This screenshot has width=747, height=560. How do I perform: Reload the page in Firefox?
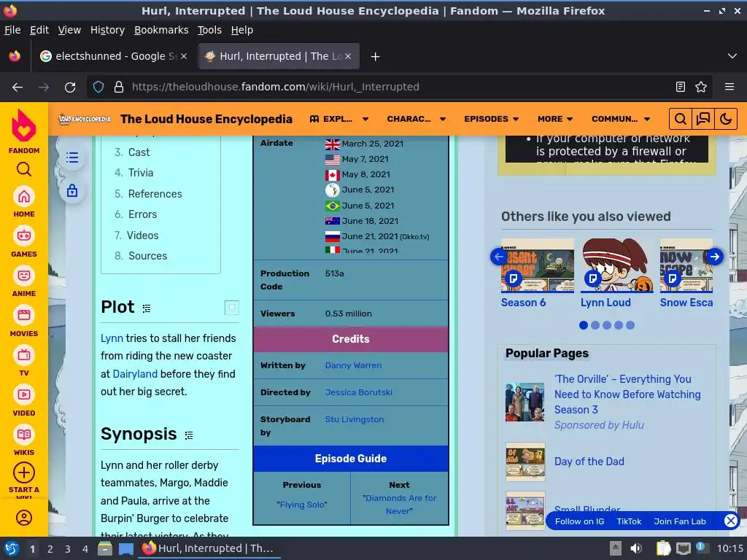(70, 87)
